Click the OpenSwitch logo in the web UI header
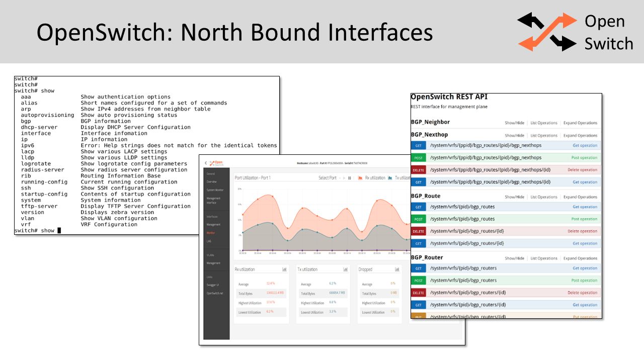Screen dimensions: 644x362 tap(216, 163)
